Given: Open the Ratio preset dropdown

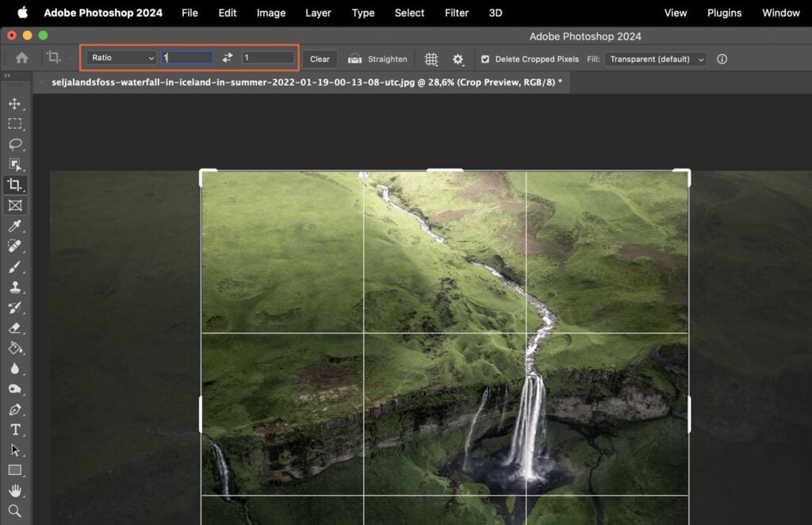Looking at the screenshot, I should pyautogui.click(x=121, y=58).
